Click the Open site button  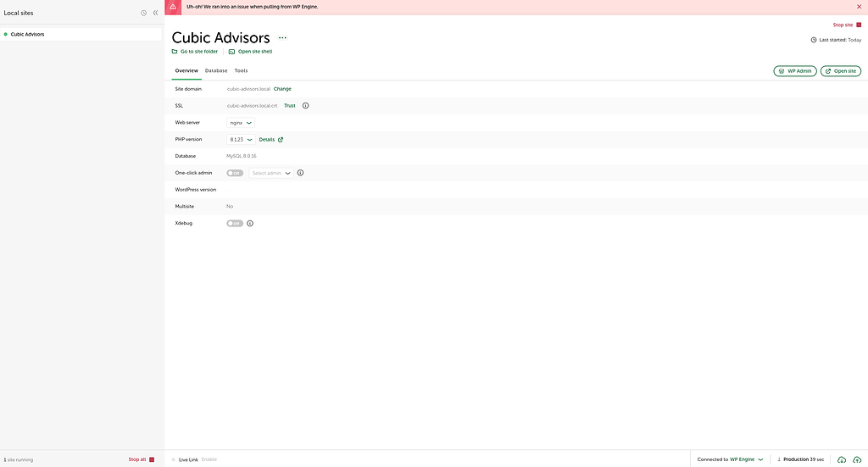pyautogui.click(x=840, y=71)
